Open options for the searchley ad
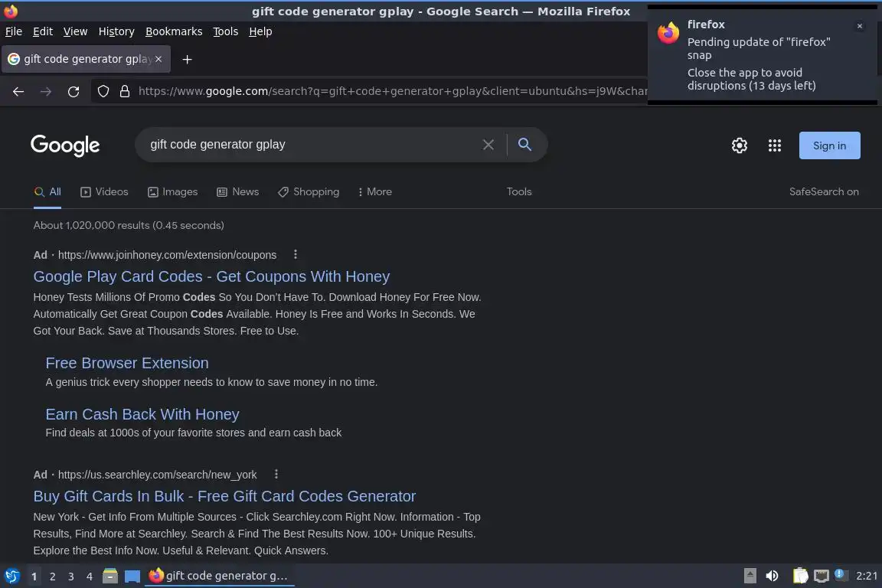The width and height of the screenshot is (882, 588). pyautogui.click(x=276, y=474)
